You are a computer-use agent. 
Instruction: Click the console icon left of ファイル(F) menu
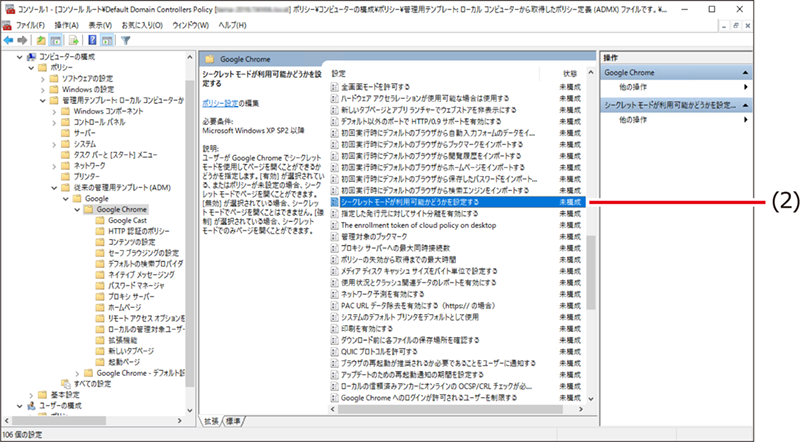(7, 25)
